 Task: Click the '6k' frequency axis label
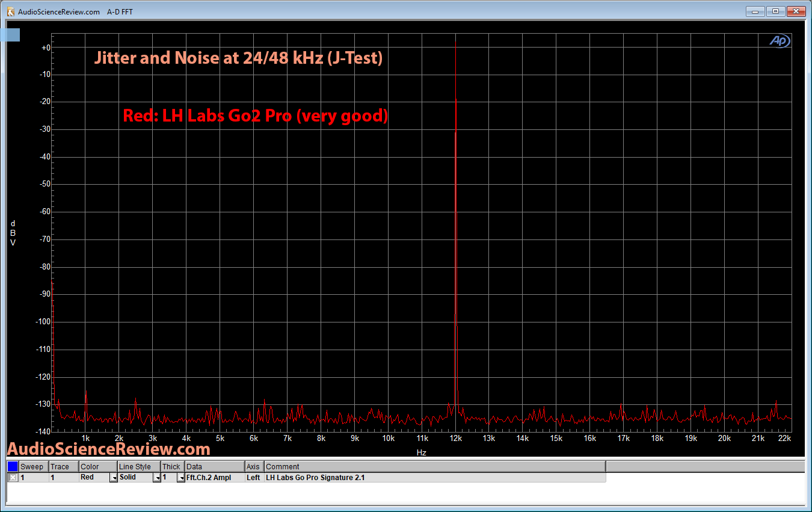(x=254, y=438)
